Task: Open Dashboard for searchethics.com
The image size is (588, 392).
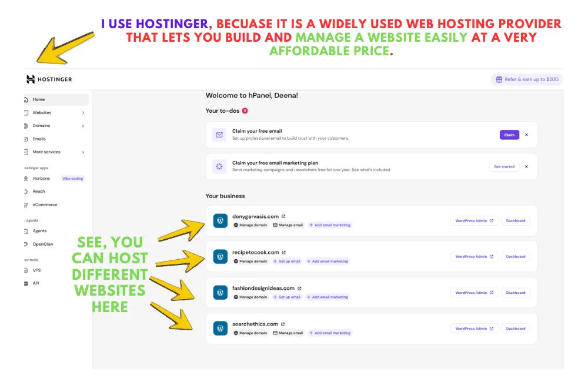Action: coord(516,329)
